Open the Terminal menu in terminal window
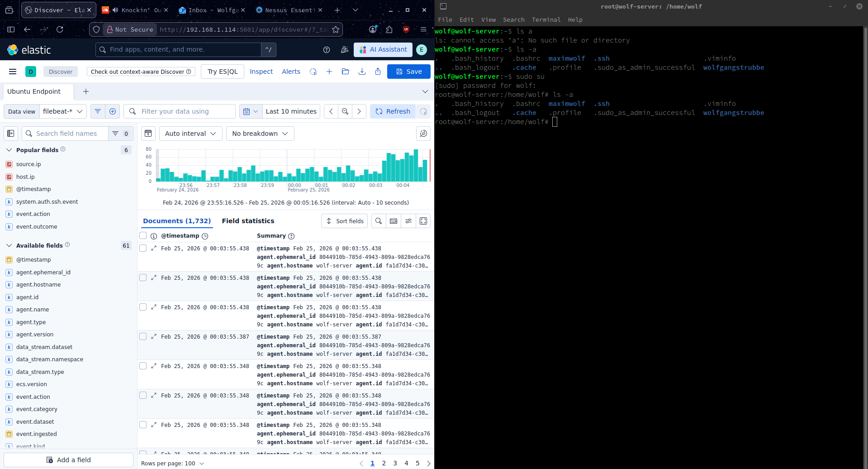Viewport: 868px width, 469px height. tap(546, 19)
